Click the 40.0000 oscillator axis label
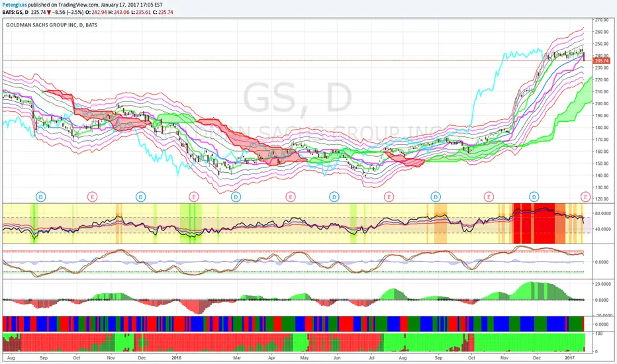 pyautogui.click(x=603, y=229)
